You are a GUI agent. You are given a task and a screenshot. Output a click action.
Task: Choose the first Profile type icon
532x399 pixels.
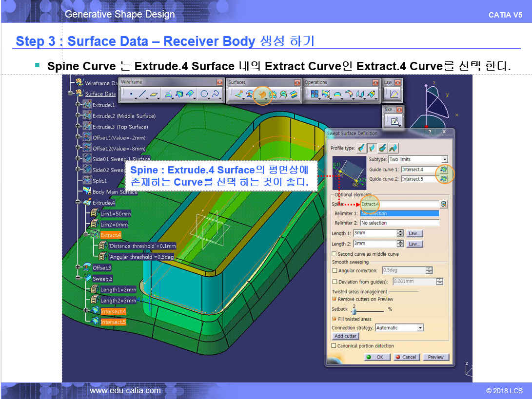[x=361, y=148]
